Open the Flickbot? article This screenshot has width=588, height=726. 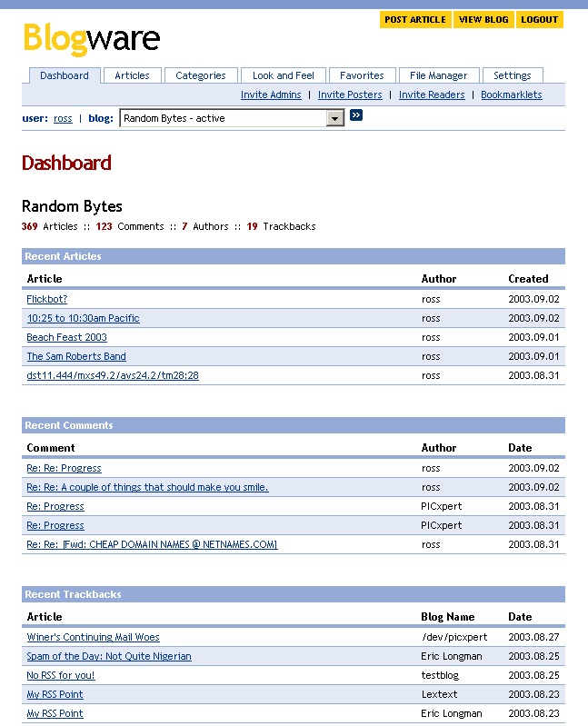46,299
